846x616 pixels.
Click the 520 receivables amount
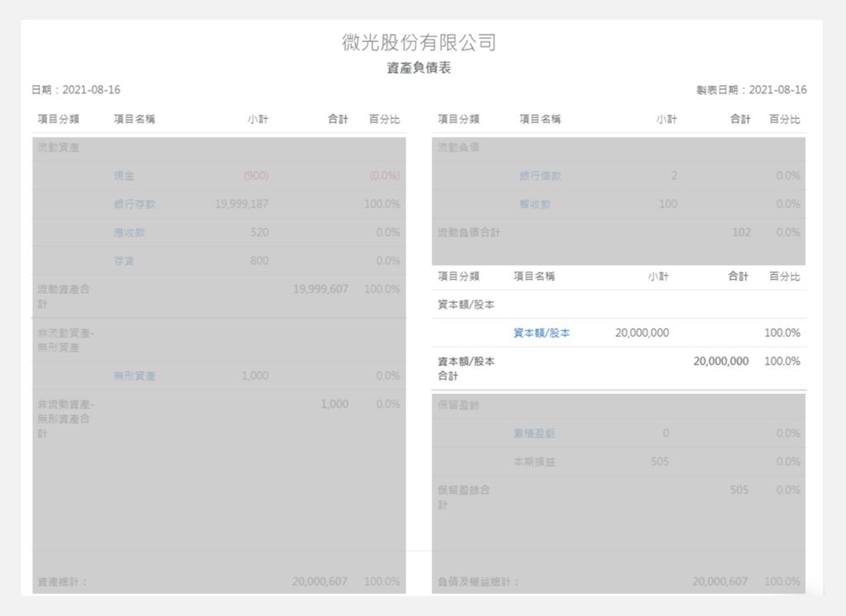(x=259, y=233)
